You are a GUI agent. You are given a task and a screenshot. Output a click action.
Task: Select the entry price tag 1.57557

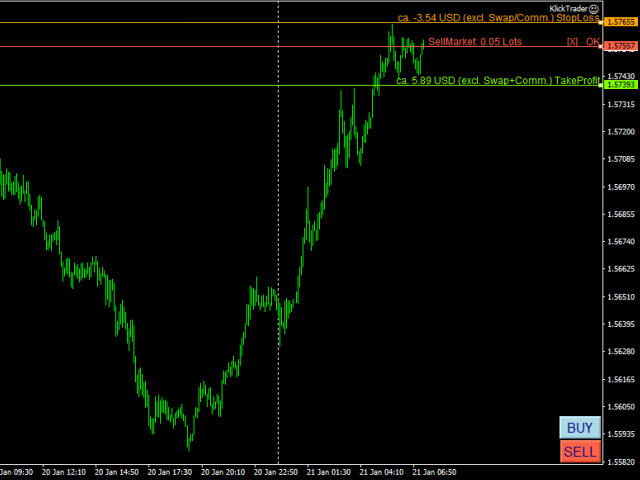[621, 46]
